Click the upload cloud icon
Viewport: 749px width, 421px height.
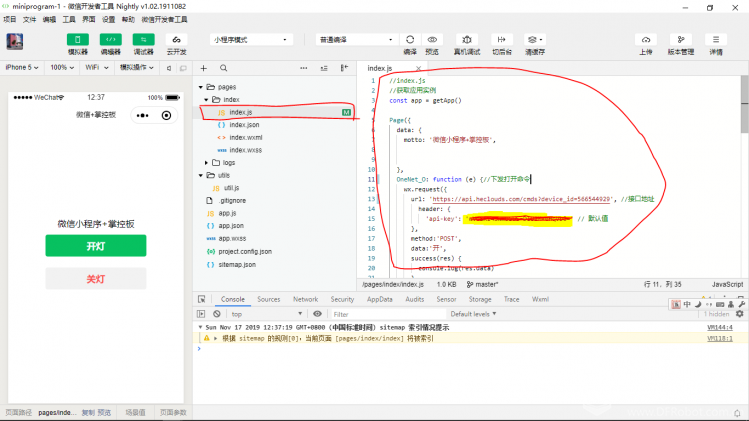(x=646, y=40)
